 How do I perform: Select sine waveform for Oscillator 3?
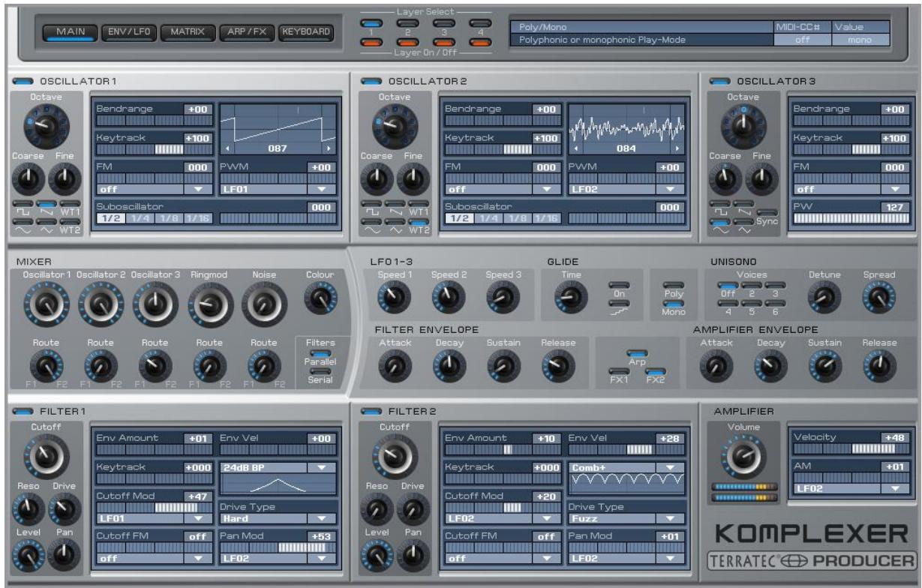(721, 223)
